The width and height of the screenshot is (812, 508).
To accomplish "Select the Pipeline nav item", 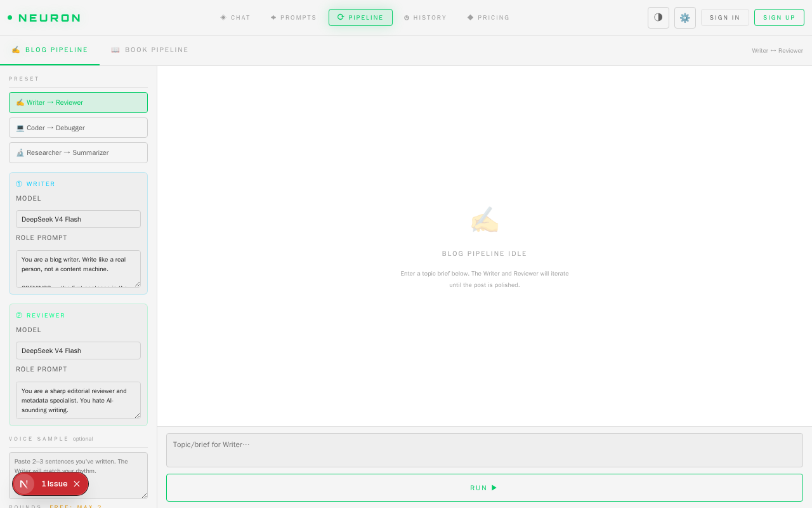I will point(360,18).
